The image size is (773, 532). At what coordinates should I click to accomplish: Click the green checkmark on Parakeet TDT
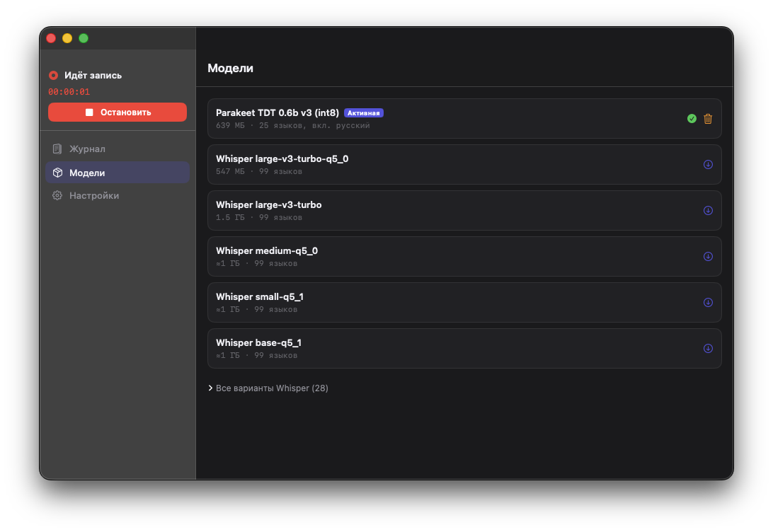click(692, 119)
